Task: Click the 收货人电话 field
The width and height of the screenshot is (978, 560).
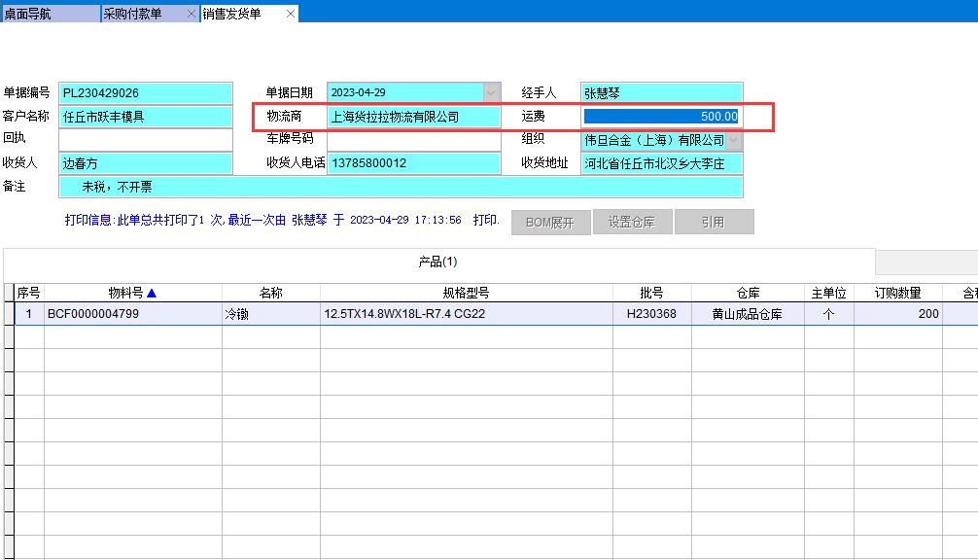Action: 413,163
